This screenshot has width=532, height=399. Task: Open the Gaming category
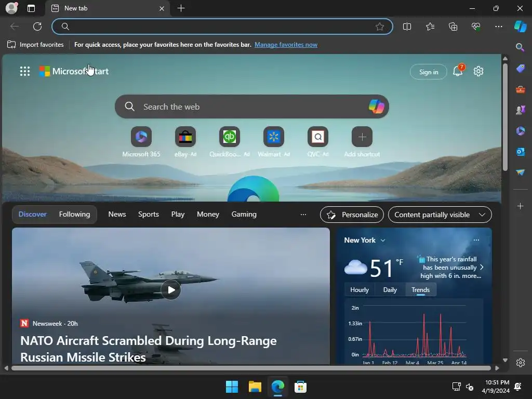pyautogui.click(x=244, y=215)
